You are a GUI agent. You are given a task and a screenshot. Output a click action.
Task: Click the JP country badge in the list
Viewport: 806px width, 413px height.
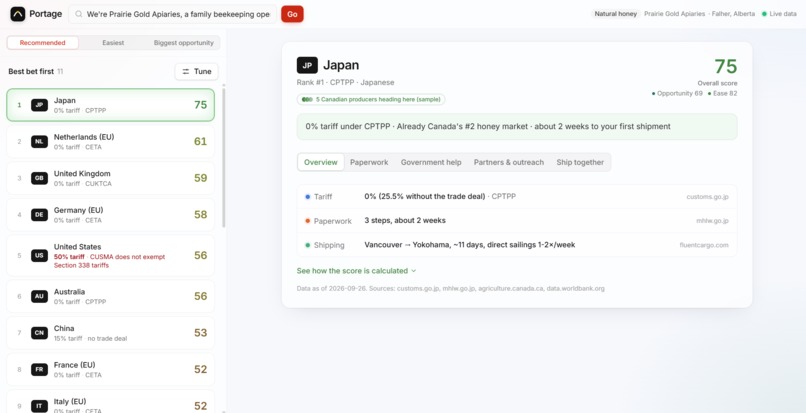[40, 105]
